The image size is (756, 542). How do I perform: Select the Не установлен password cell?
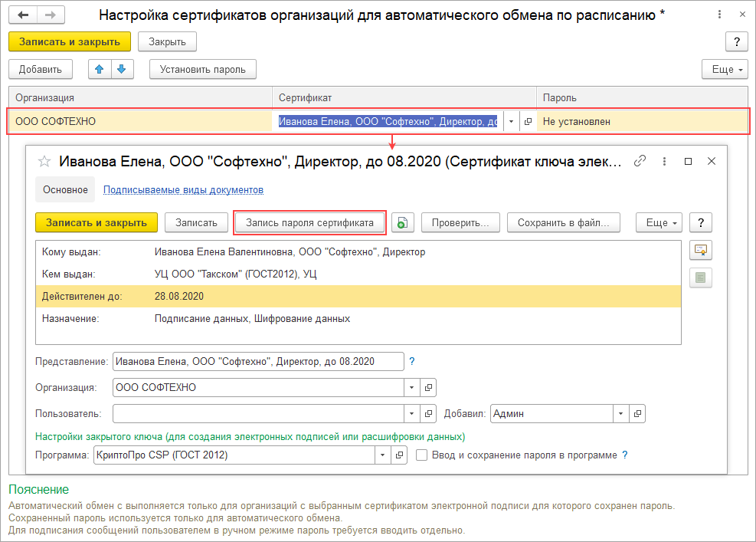[642, 122]
